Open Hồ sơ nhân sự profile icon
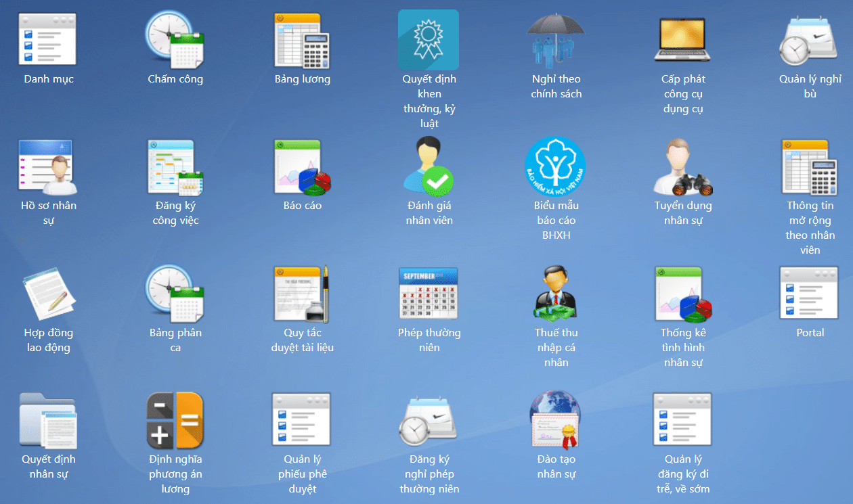Viewport: 853px width, 504px height. pos(48,166)
